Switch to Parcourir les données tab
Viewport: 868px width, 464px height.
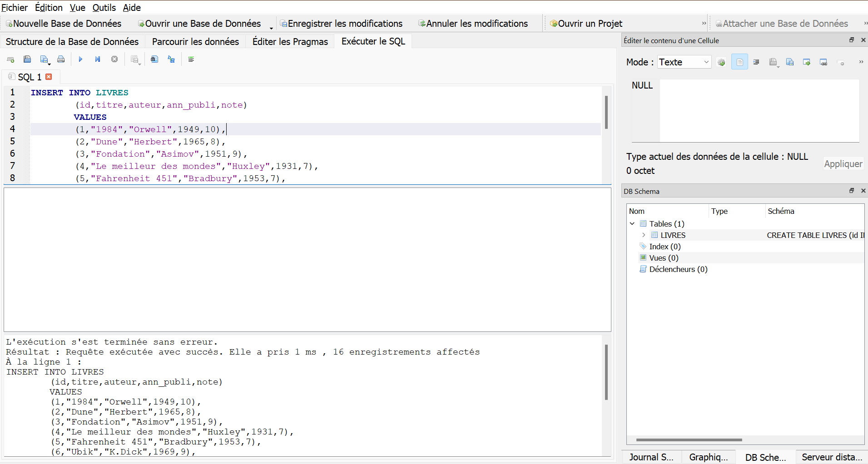coord(195,42)
